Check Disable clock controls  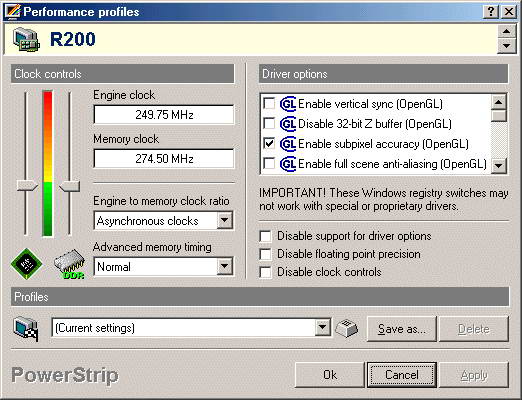pyautogui.click(x=265, y=272)
